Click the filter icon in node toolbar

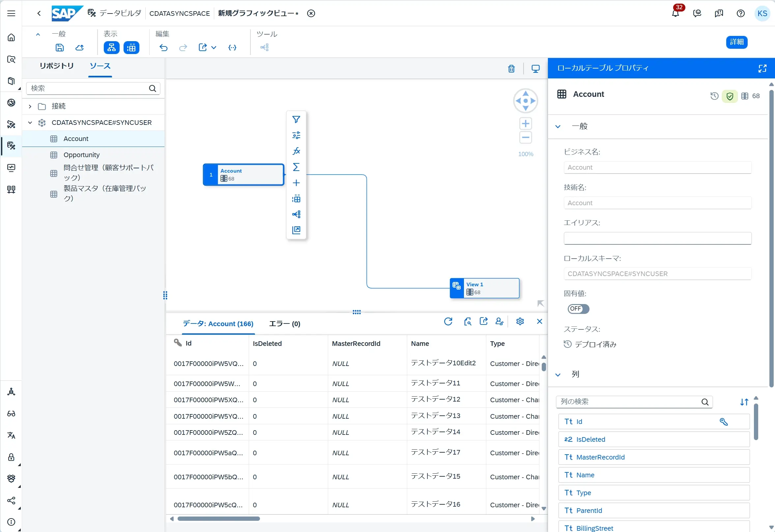pos(296,119)
